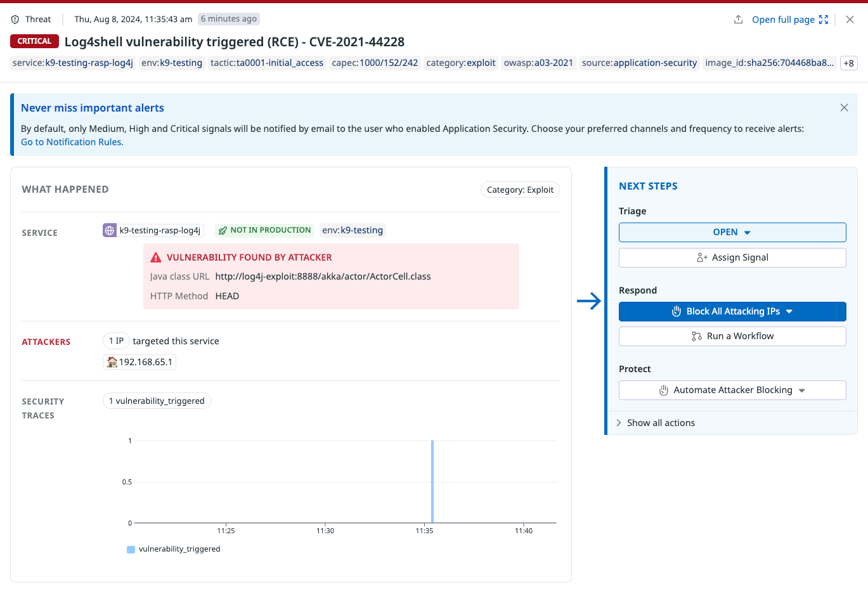The width and height of the screenshot is (868, 589).
Task: Dismiss the 'Never miss important alerts' banner
Action: [844, 108]
